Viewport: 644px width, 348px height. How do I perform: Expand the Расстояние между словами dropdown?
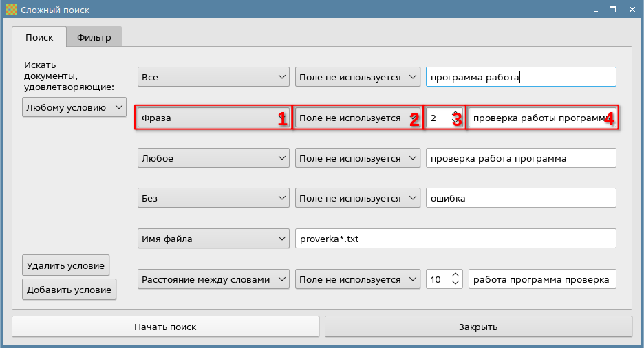(x=213, y=280)
